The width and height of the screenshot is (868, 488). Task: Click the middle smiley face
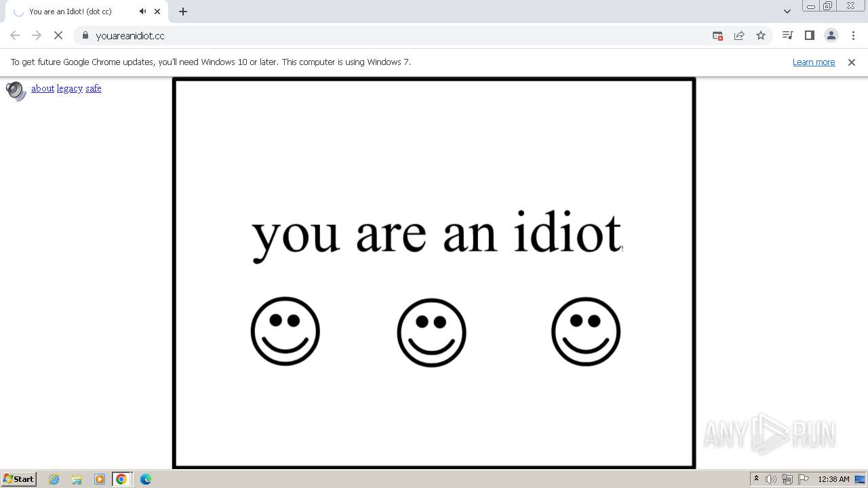(x=432, y=333)
